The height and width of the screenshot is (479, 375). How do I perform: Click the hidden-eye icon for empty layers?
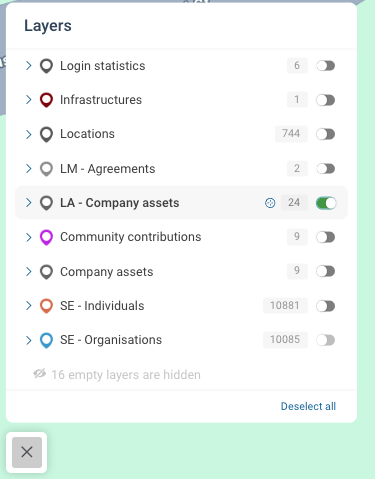(40, 374)
